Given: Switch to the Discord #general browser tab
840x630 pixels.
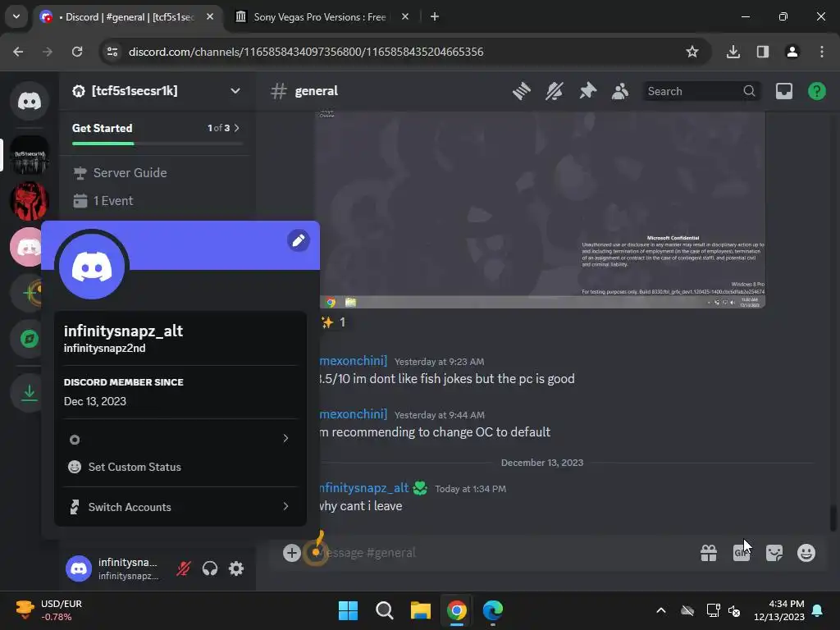Looking at the screenshot, I should pyautogui.click(x=128, y=17).
